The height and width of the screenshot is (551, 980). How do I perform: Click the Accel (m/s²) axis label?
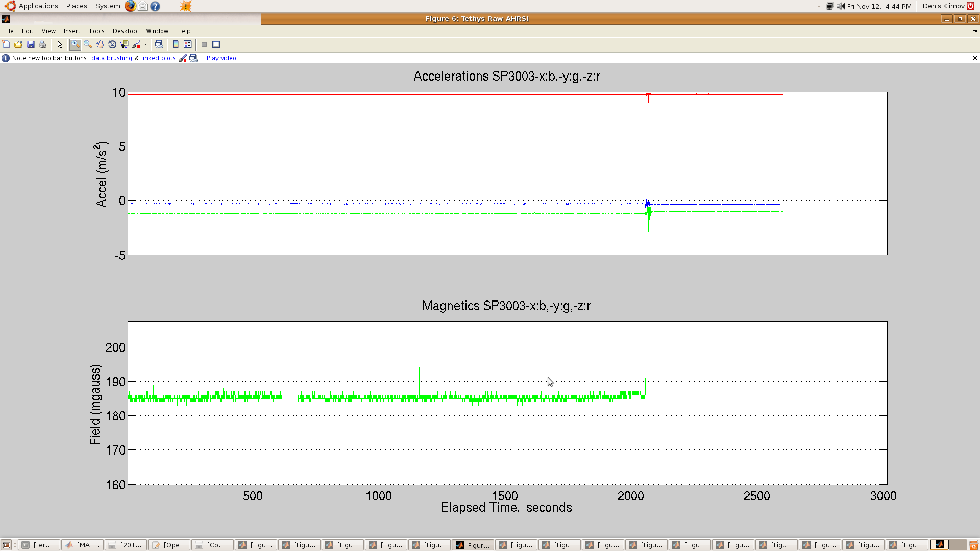(102, 174)
